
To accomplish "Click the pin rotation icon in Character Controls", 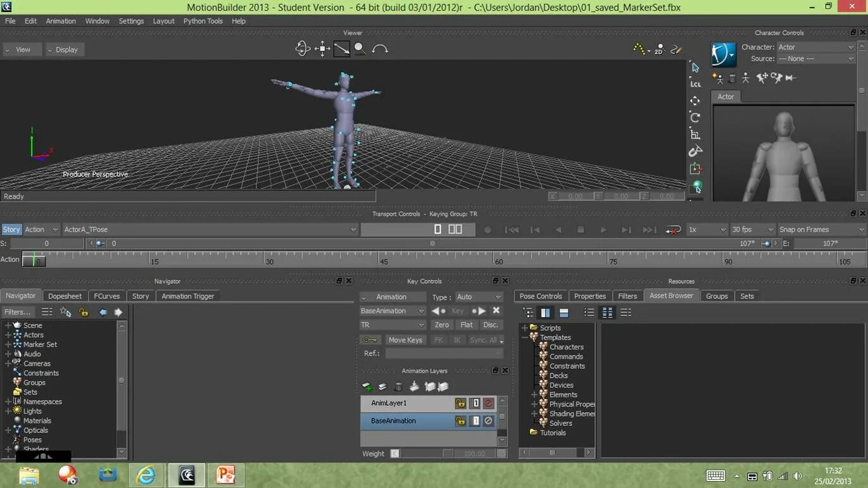I will [x=776, y=78].
